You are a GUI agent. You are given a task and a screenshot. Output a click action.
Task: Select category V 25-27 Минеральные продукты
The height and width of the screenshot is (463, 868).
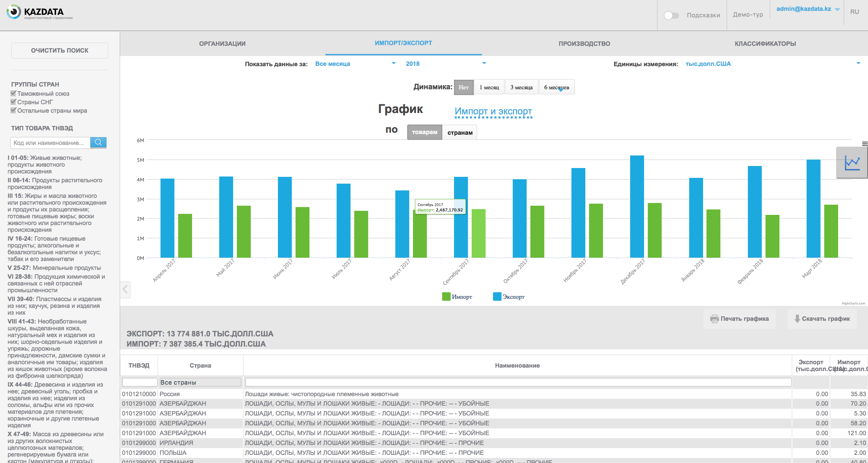click(x=54, y=268)
